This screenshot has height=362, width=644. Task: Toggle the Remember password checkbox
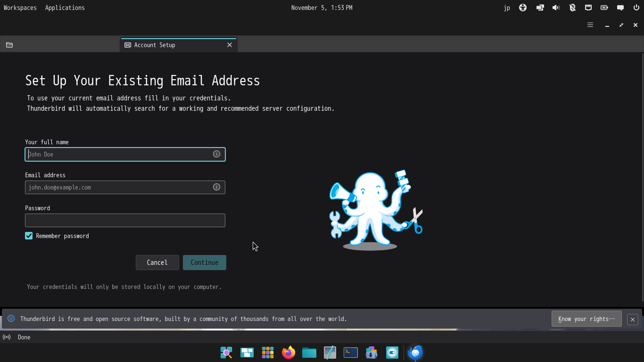coord(29,236)
